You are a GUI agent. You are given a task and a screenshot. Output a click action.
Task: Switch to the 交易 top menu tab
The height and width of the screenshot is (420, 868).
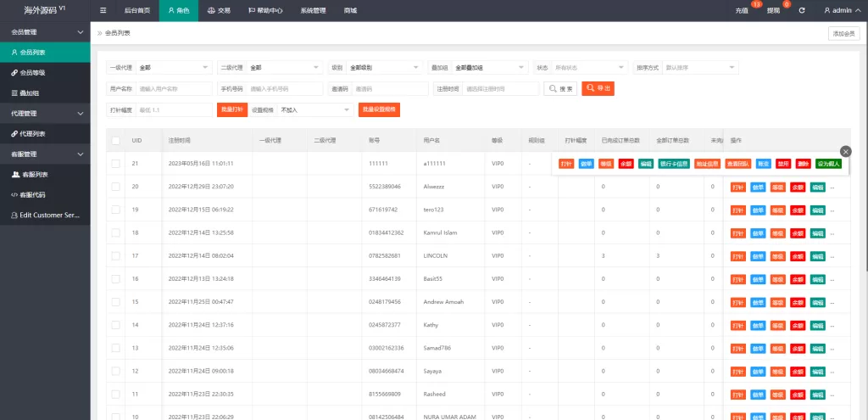click(219, 10)
